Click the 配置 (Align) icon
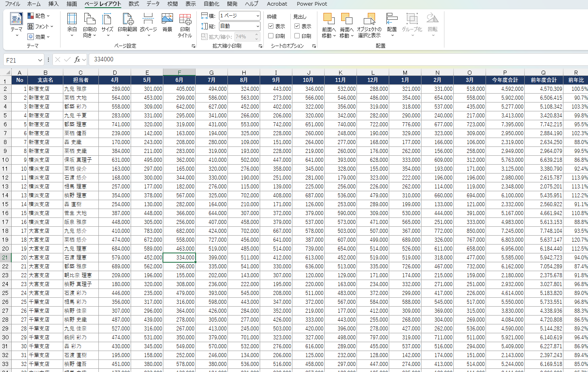This screenshot has width=588, height=372. (392, 25)
